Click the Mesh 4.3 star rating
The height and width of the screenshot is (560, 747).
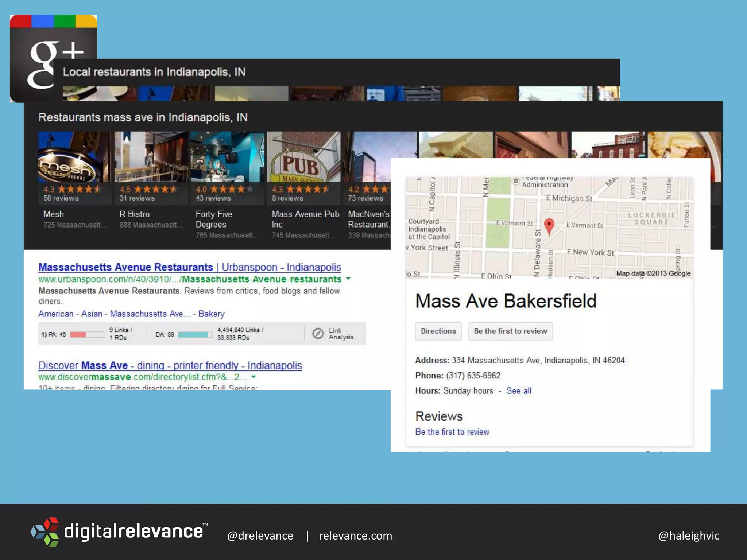pyautogui.click(x=72, y=189)
